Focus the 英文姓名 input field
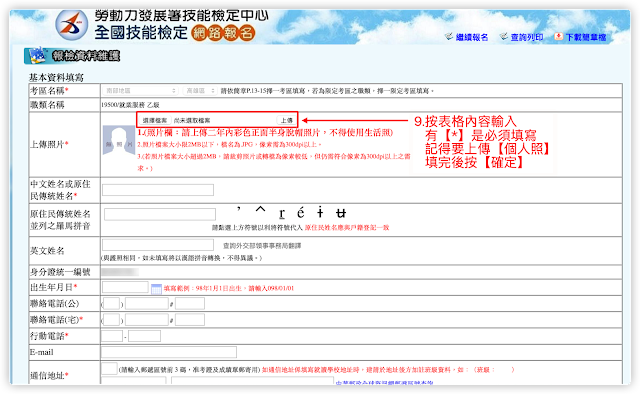Viewport: 640px width, 394px height. (x=158, y=245)
